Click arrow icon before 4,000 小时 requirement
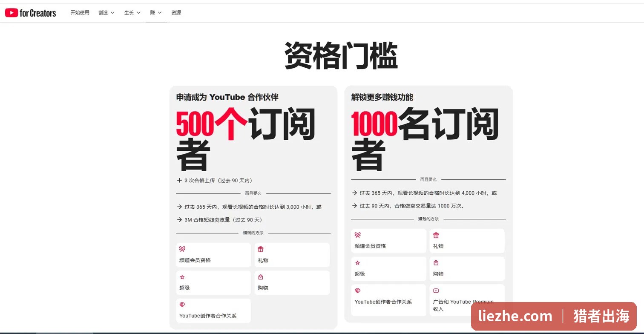The image size is (644, 334). [x=354, y=193]
